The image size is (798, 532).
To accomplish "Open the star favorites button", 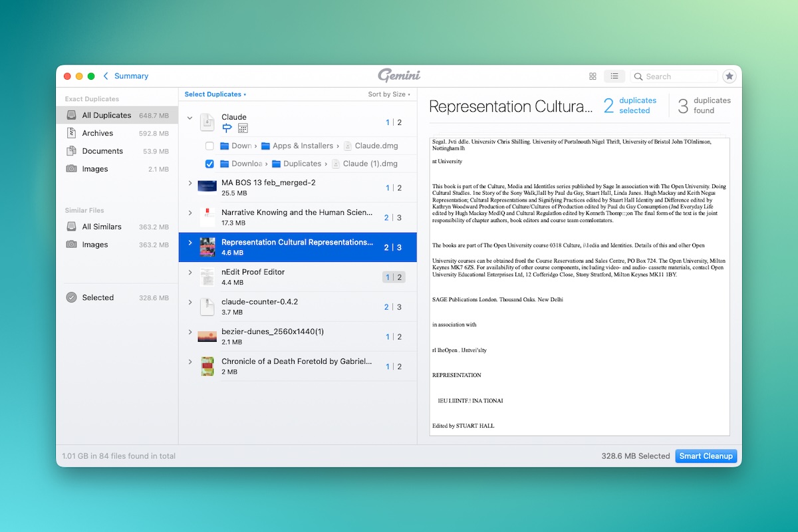I will pos(730,76).
